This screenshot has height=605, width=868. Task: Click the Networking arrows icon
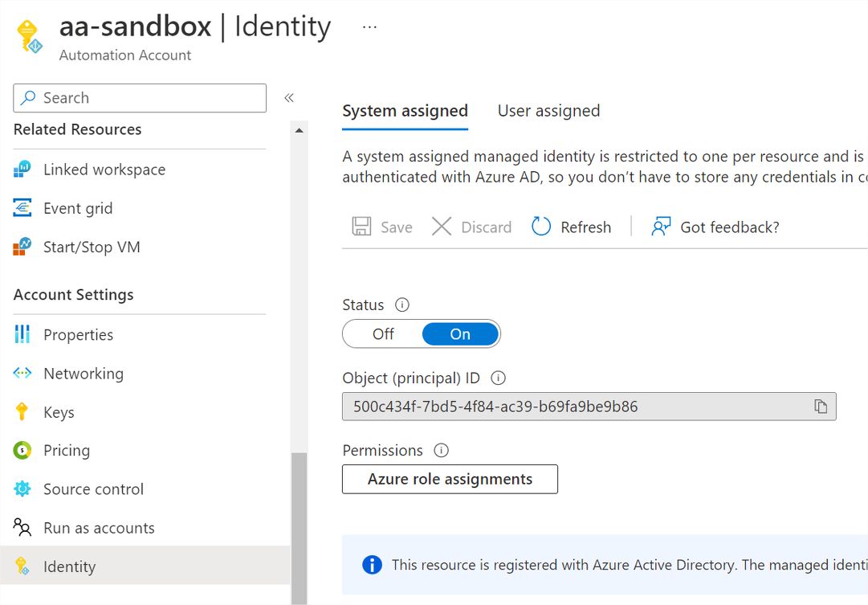pyautogui.click(x=22, y=373)
